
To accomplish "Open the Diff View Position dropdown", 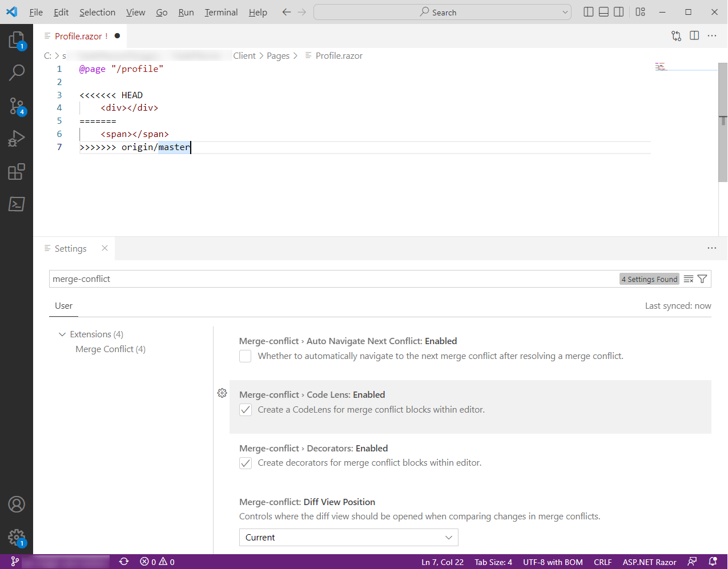I will pos(348,537).
